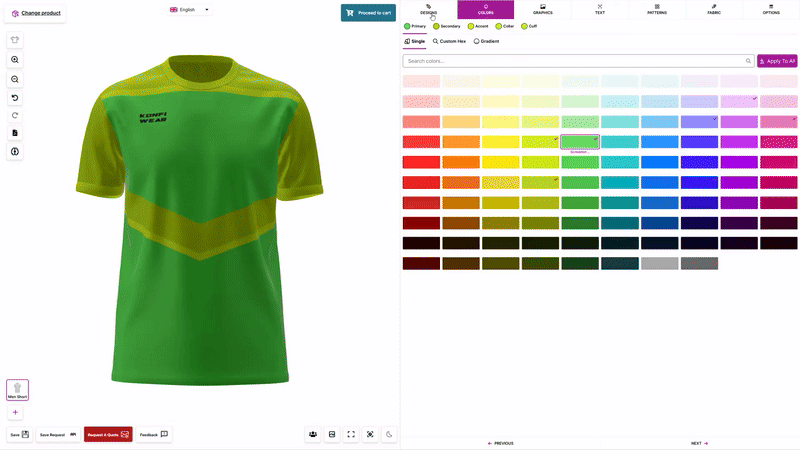The width and height of the screenshot is (800, 450).
Task: Click the Request A Quote button
Action: (108, 434)
